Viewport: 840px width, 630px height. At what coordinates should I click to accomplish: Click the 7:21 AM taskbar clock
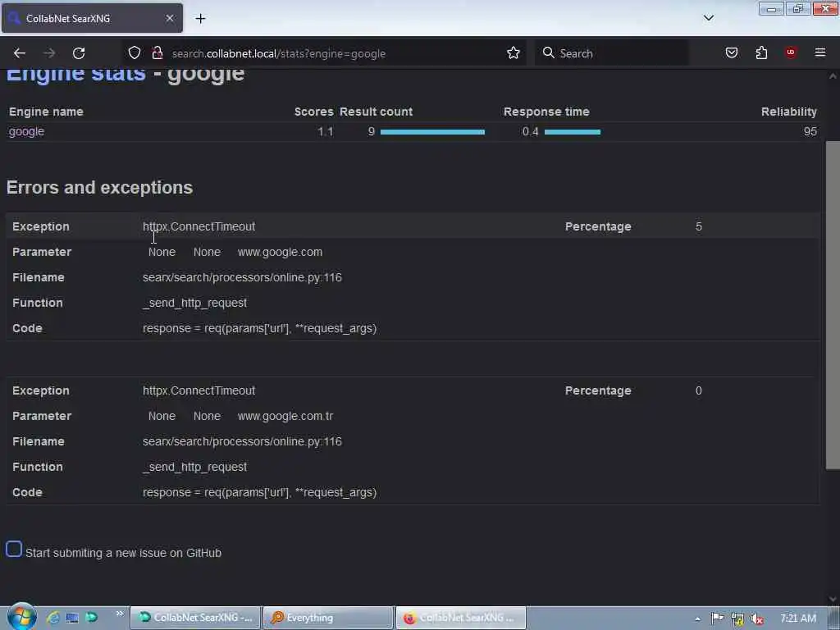(x=798, y=619)
